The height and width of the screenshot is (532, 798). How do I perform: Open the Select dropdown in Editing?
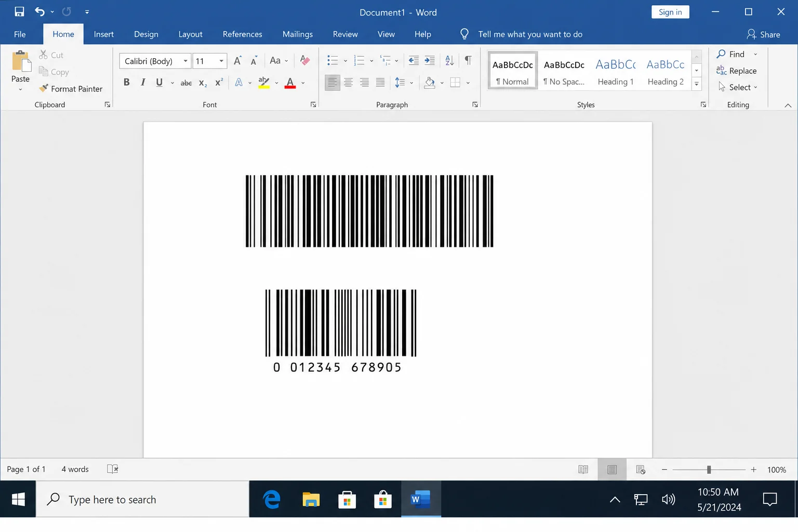(738, 87)
